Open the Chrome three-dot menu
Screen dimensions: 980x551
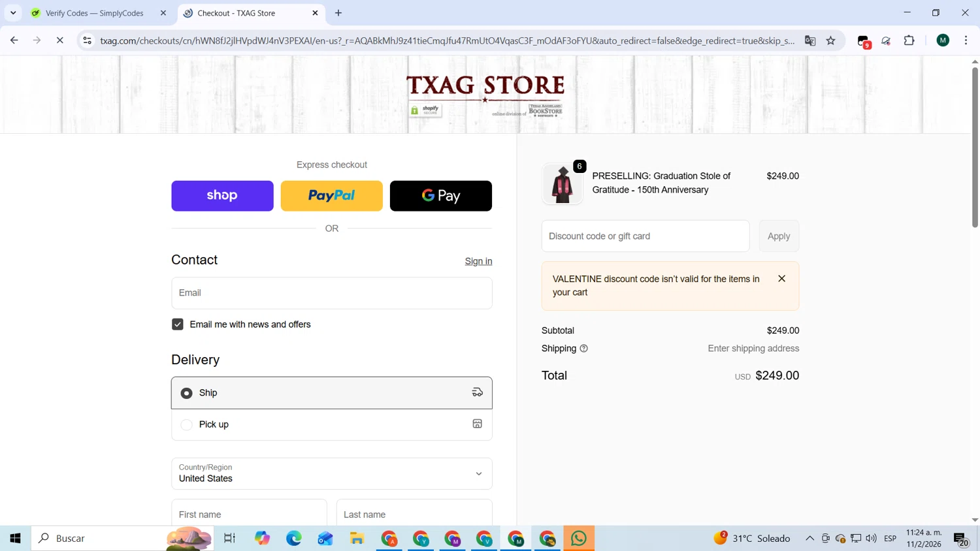click(x=966, y=40)
